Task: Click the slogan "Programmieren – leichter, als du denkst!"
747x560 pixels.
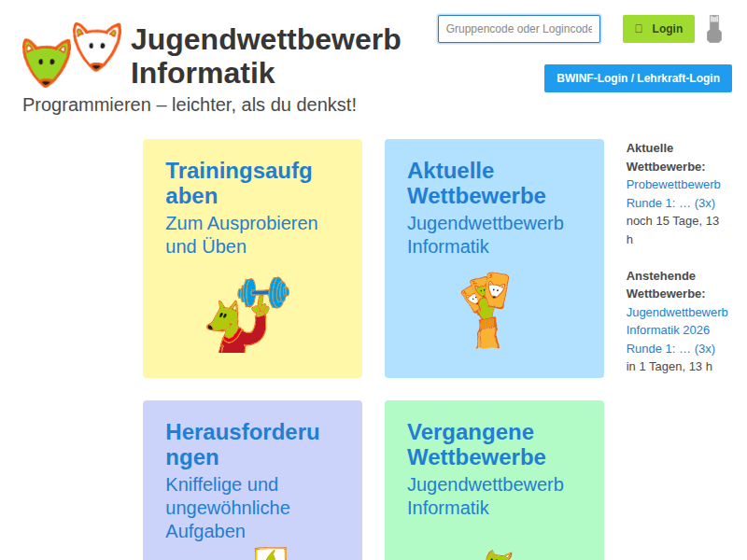Action: [190, 105]
